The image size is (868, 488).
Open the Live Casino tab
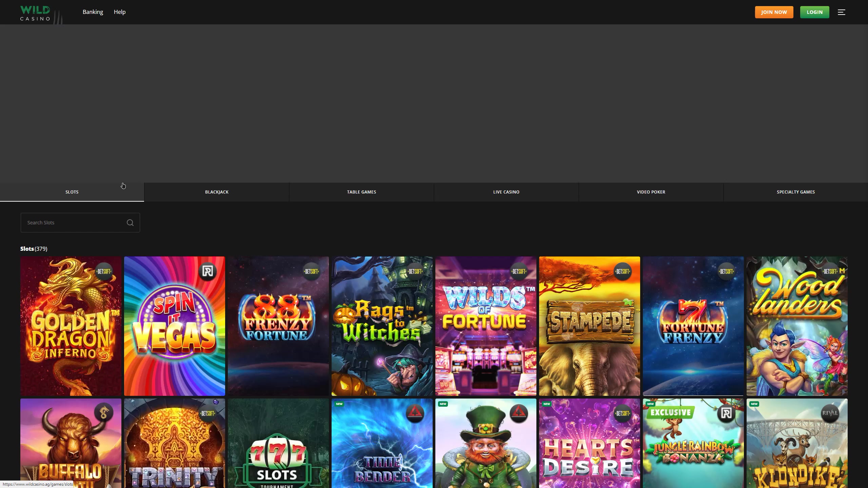point(506,192)
